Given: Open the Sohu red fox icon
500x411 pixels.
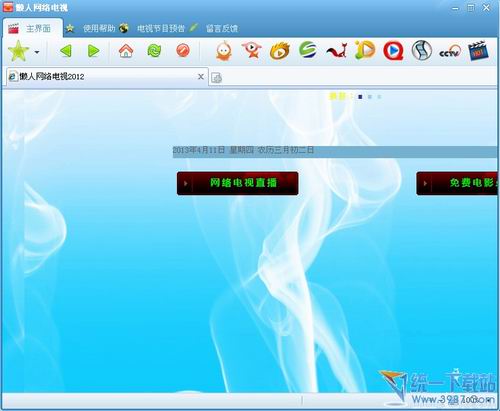Looking at the screenshot, I should [337, 51].
